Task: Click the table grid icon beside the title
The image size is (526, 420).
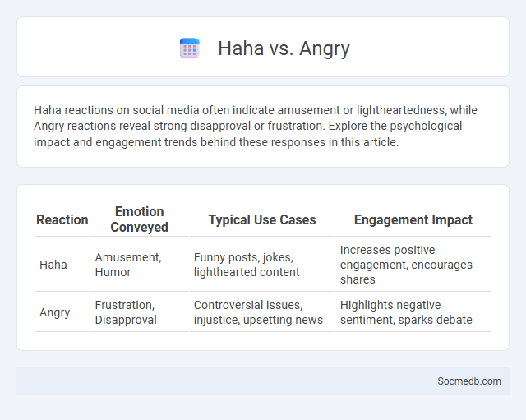Action: coord(190,48)
